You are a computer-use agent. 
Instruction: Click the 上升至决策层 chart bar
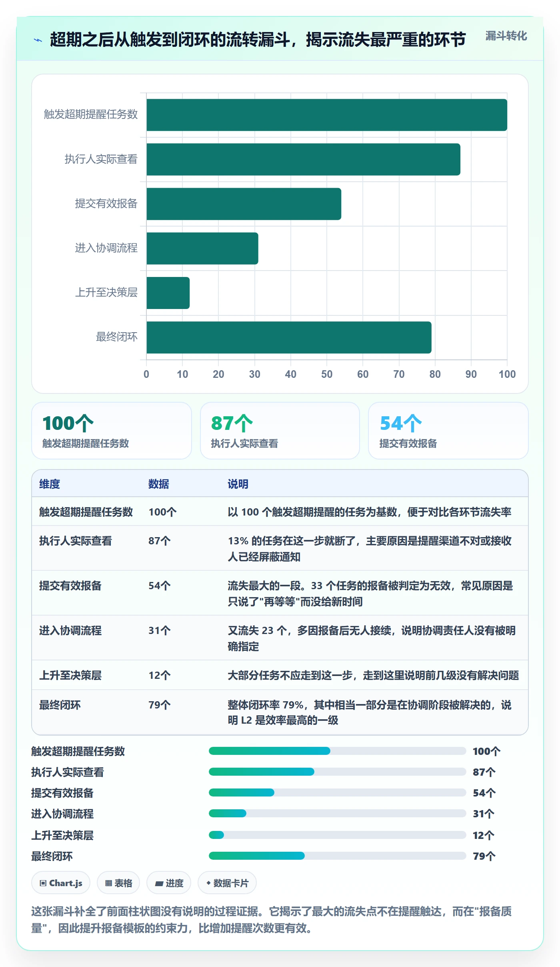(x=168, y=293)
